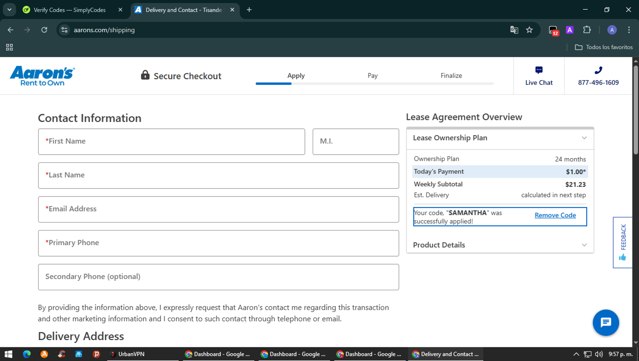
Task: Open a new browser tab
Action: [249, 10]
